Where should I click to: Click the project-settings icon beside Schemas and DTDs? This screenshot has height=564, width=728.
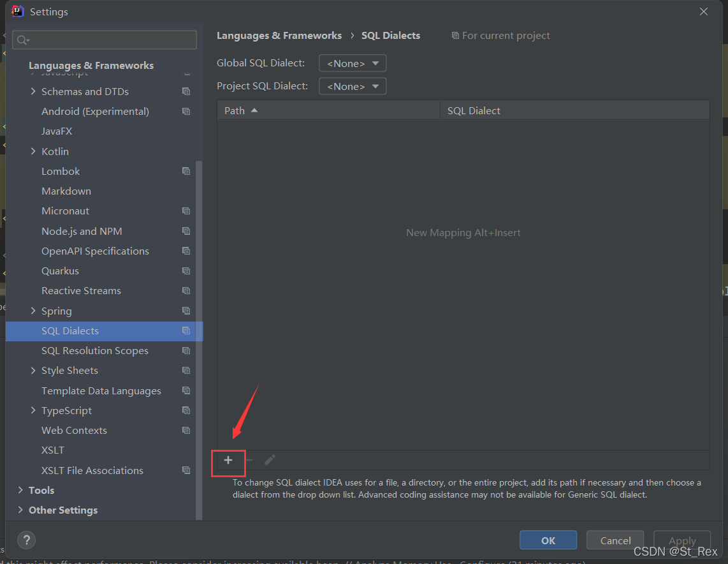[x=186, y=91]
